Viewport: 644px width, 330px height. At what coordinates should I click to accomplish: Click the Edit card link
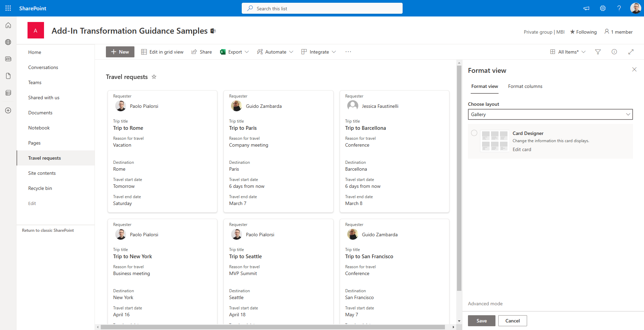(x=522, y=149)
